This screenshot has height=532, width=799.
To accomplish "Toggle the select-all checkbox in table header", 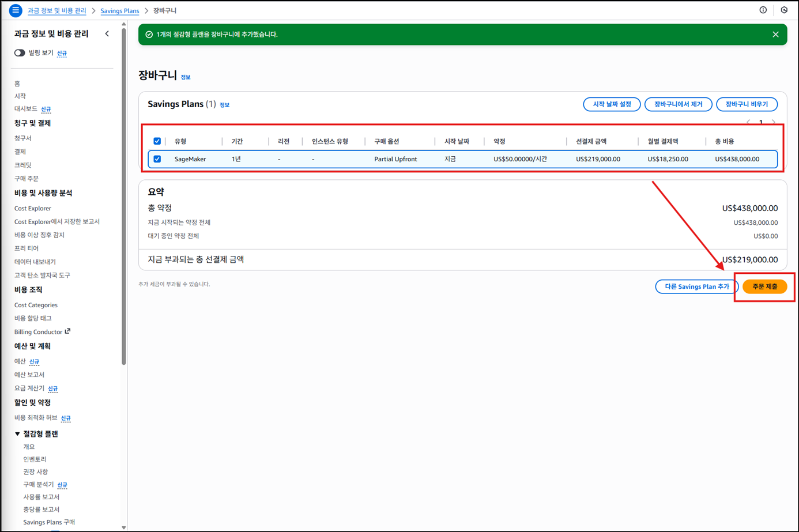I will point(157,141).
